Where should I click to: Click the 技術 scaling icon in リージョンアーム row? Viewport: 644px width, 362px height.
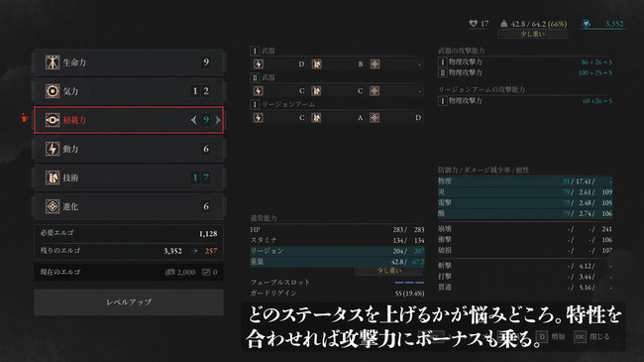pyautogui.click(x=316, y=118)
